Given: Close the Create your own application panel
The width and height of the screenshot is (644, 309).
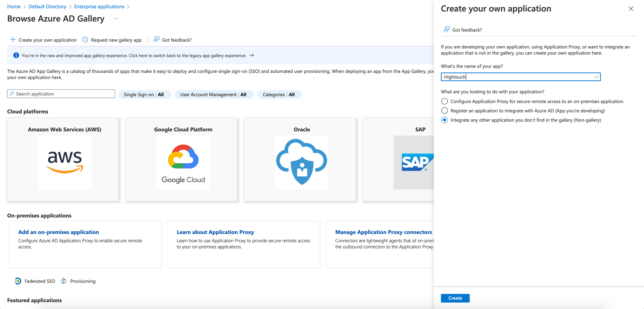Looking at the screenshot, I should click(x=631, y=9).
